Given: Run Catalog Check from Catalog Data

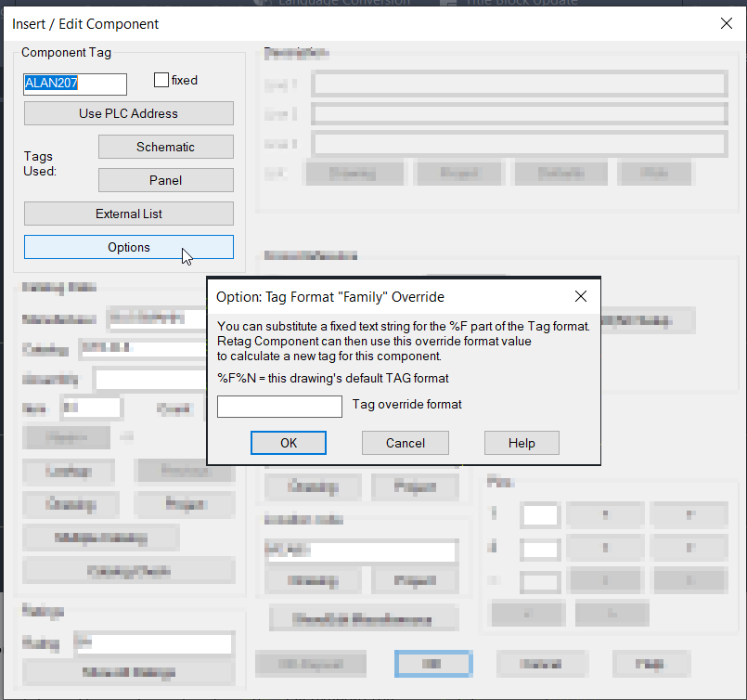Looking at the screenshot, I should tap(128, 569).
